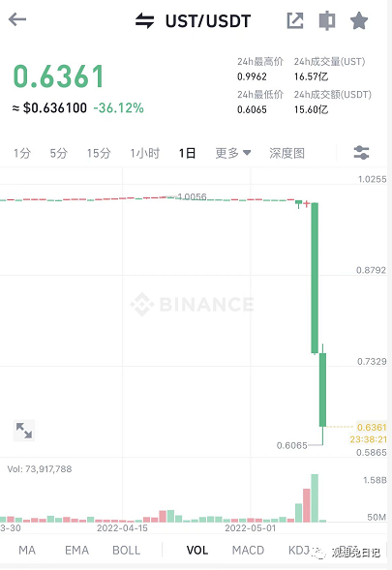Open the share/export icon
Screen dimensions: 392x570
click(295, 20)
